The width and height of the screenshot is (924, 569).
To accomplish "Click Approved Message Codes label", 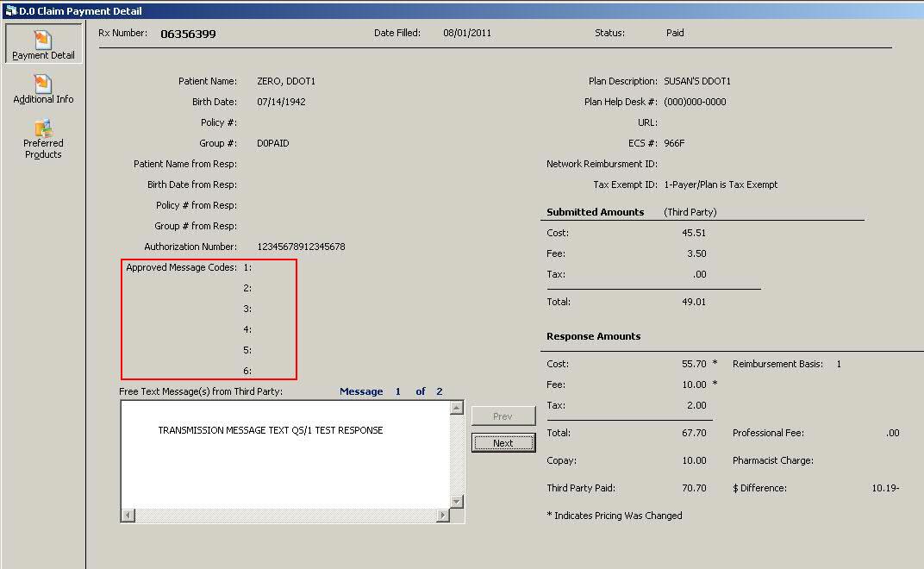I will click(x=181, y=268).
